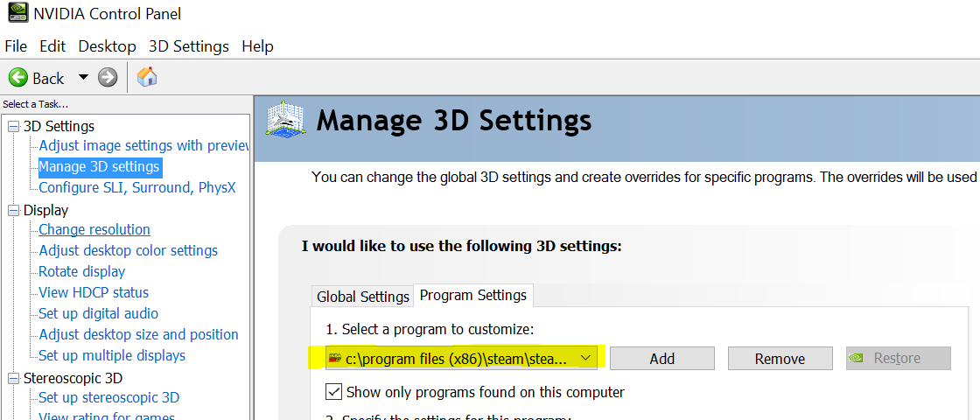The height and width of the screenshot is (420, 980).
Task: Click the Forward arrow icon
Action: click(108, 78)
